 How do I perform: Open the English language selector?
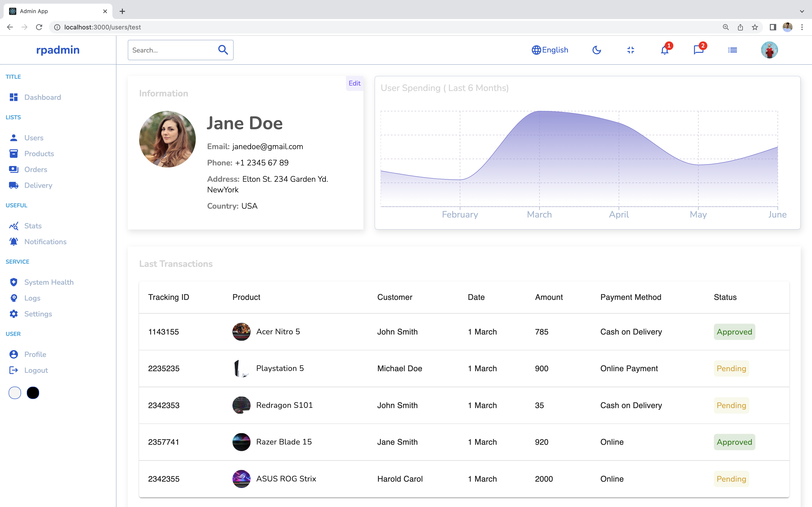click(x=550, y=50)
